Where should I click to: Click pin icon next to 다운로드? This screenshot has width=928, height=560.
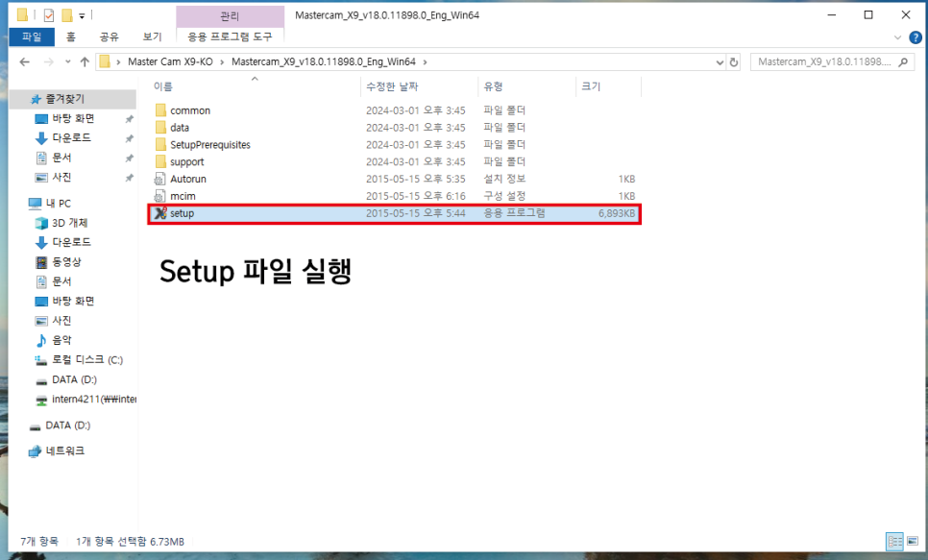pyautogui.click(x=129, y=138)
